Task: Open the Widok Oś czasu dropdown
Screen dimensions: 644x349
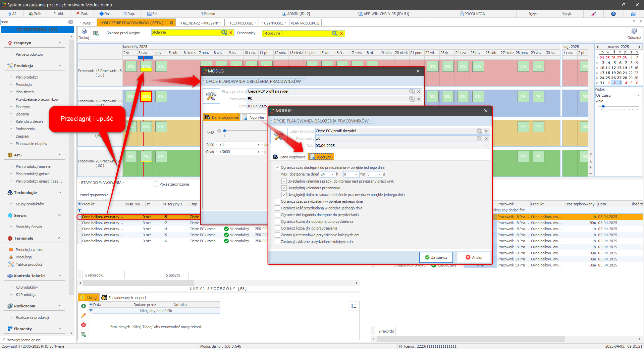Action: coord(638,95)
